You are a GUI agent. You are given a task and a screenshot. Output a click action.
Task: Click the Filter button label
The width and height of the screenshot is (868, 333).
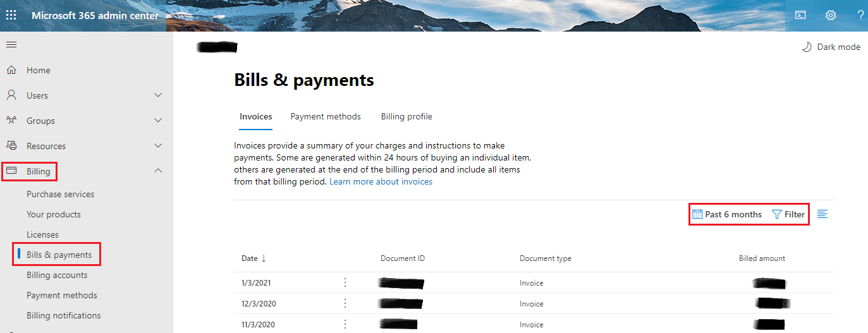pyautogui.click(x=795, y=214)
